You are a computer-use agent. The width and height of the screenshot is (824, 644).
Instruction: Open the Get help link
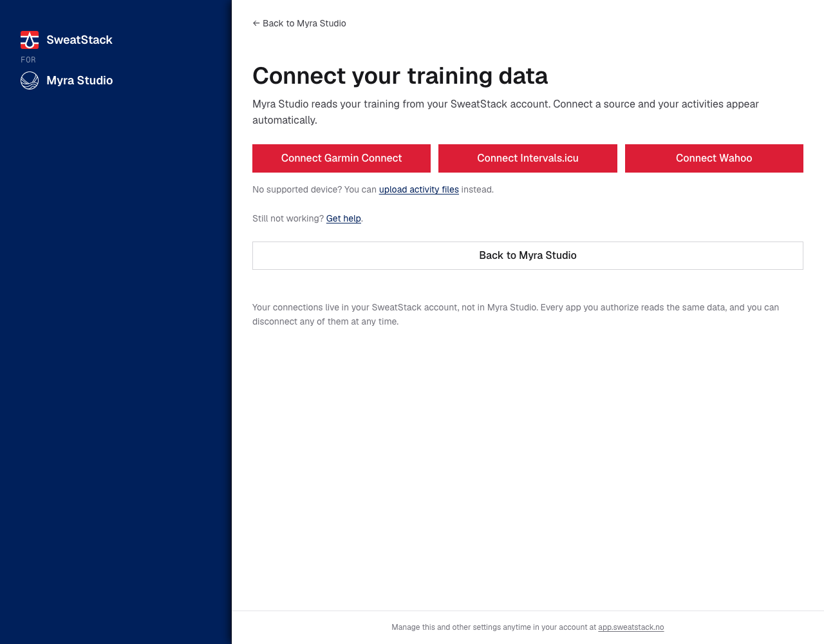344,218
